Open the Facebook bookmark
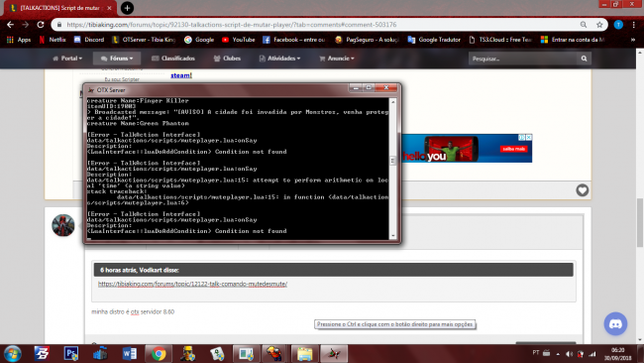The width and height of the screenshot is (644, 363). [x=294, y=40]
